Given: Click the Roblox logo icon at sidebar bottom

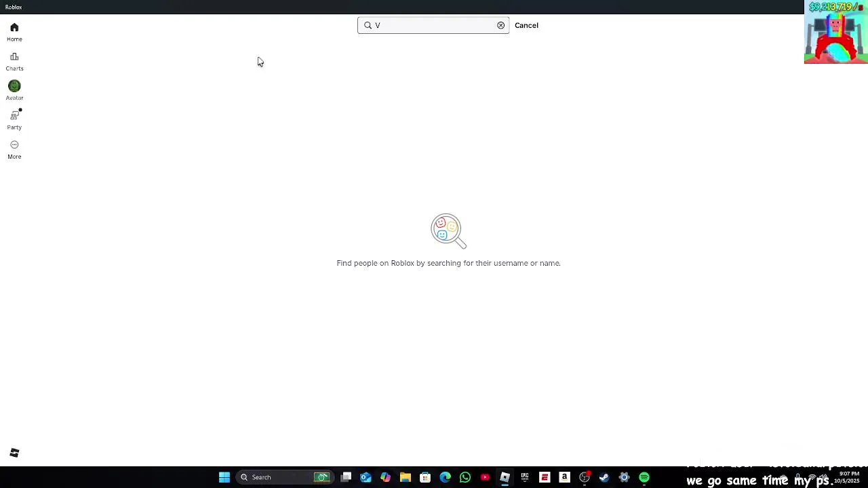Looking at the screenshot, I should coord(14,453).
